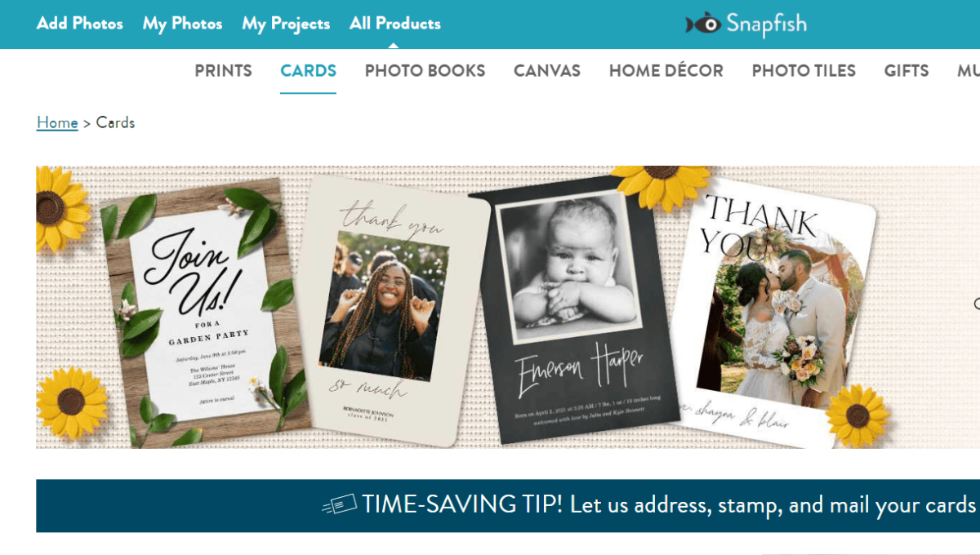The height and width of the screenshot is (555, 980).
Task: Open My Projects
Action: [286, 24]
